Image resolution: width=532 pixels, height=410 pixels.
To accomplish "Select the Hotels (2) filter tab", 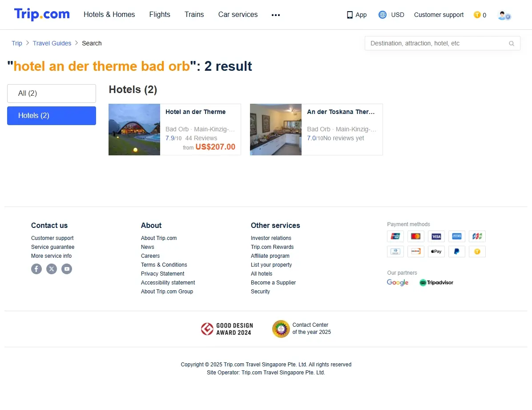I will tap(52, 115).
